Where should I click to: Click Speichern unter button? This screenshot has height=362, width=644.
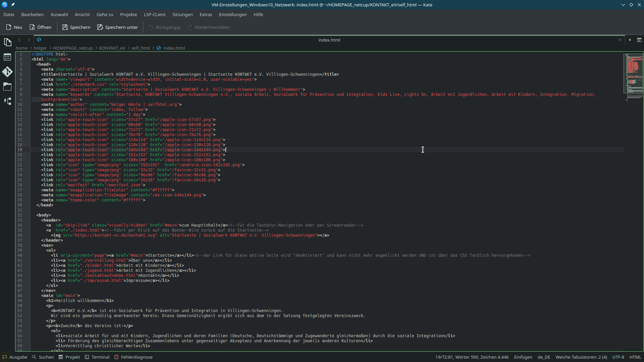(117, 27)
